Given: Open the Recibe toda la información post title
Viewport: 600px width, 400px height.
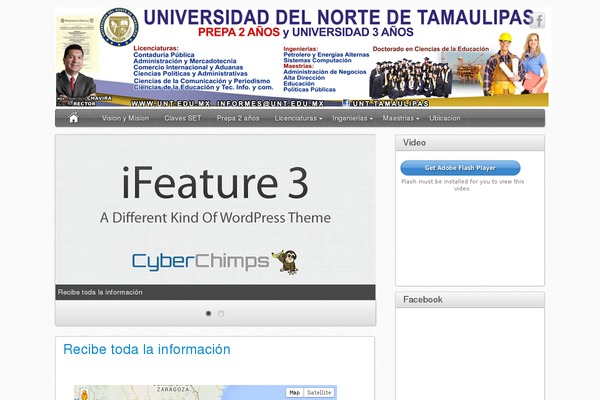Looking at the screenshot, I should pyautogui.click(x=147, y=349).
